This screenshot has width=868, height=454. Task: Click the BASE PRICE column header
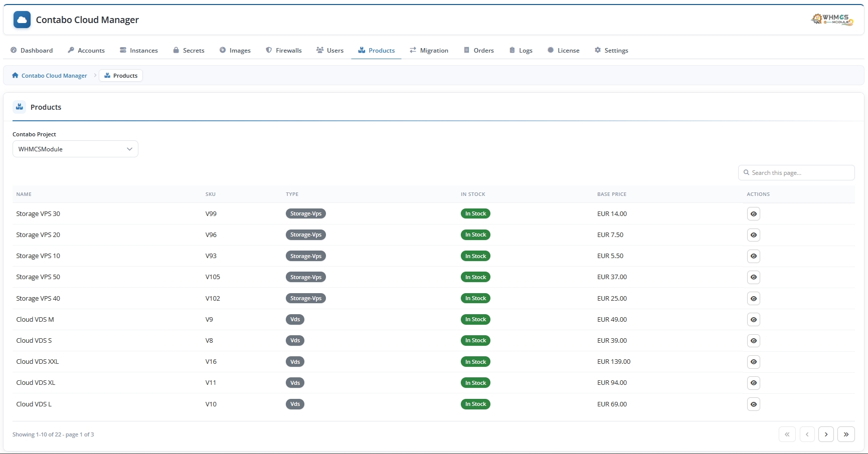[612, 194]
